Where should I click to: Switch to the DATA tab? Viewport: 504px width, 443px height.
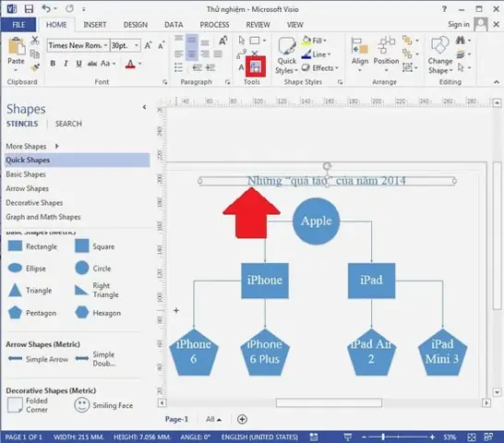(x=174, y=25)
